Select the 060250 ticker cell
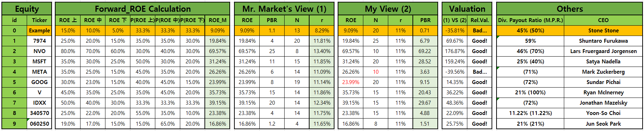644x131 pixels. pyautogui.click(x=39, y=124)
